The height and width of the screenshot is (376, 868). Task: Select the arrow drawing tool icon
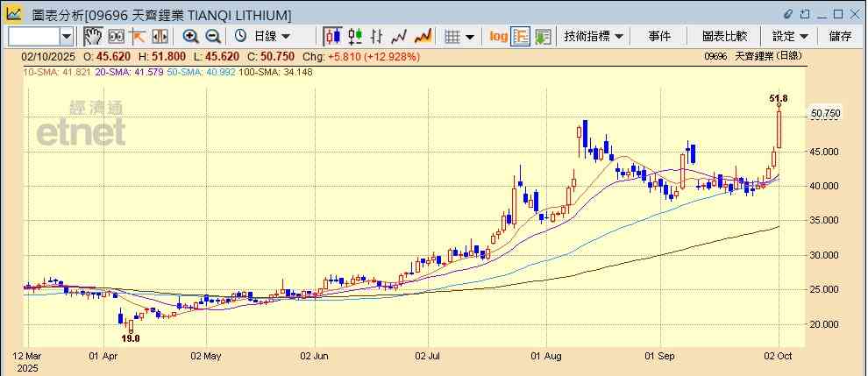tap(138, 36)
